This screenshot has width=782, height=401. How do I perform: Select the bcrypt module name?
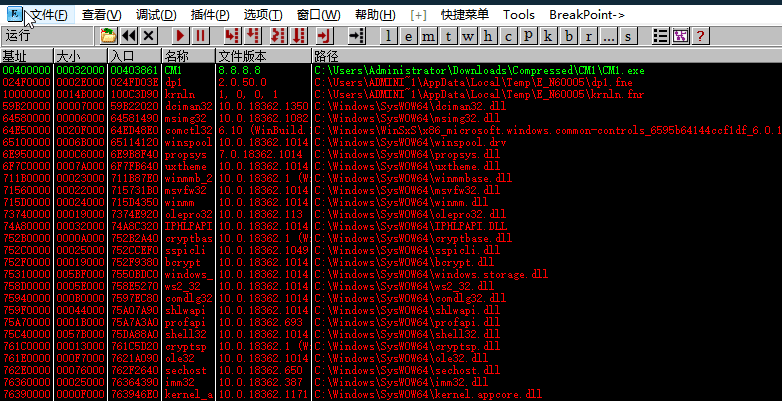click(183, 262)
